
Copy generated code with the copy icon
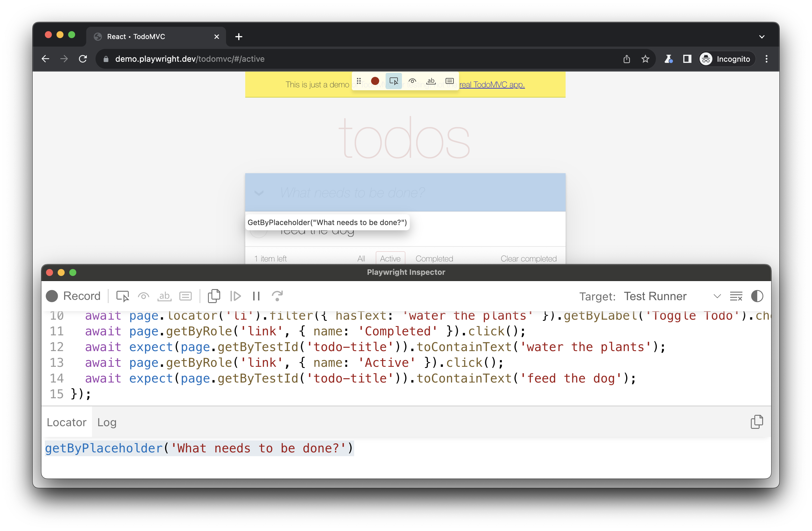coord(214,296)
